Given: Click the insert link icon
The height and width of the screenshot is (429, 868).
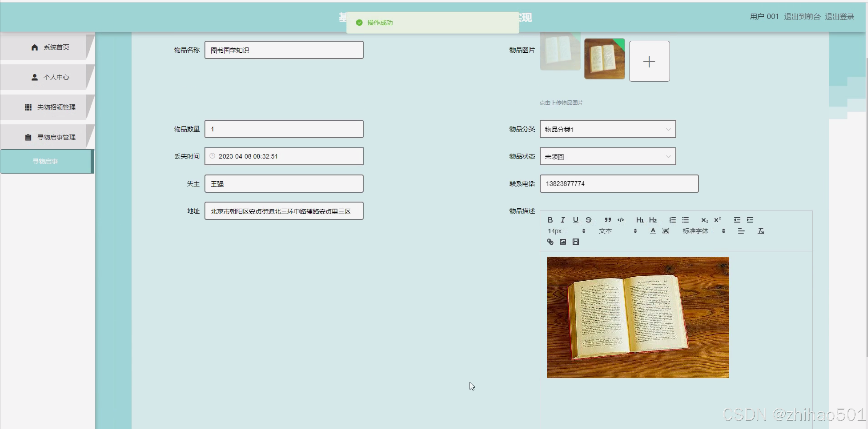Looking at the screenshot, I should point(550,242).
